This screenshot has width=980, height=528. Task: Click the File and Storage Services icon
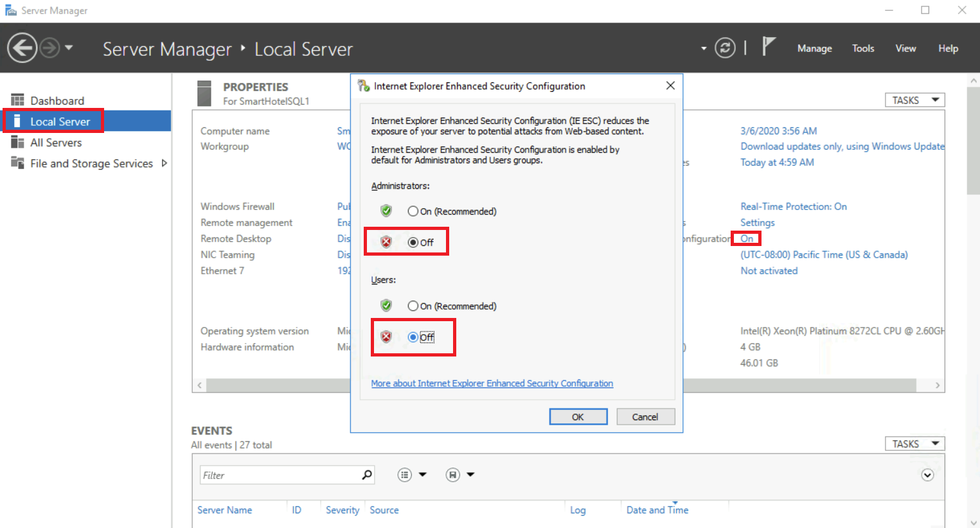pyautogui.click(x=17, y=163)
